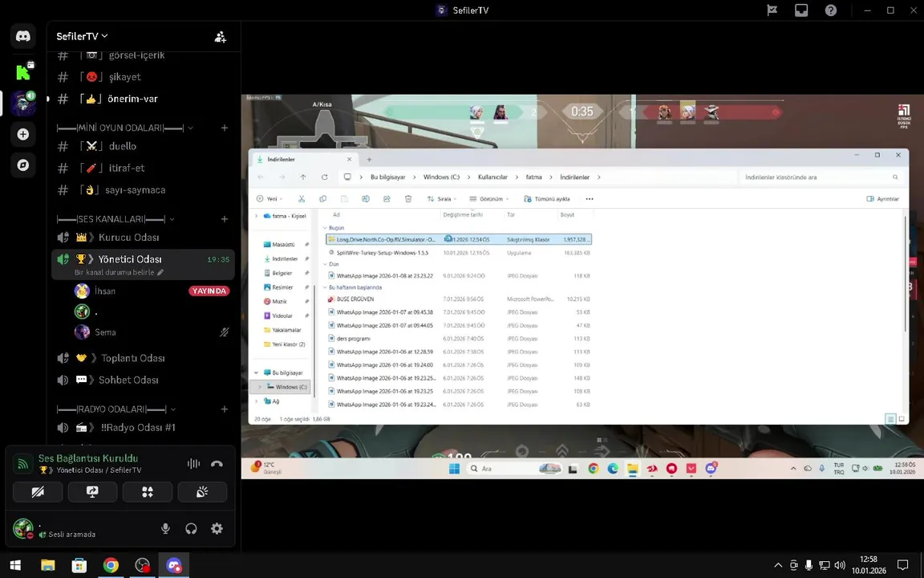Show hidden system tray icons
Viewport: 924px width, 578px height.
(778, 565)
